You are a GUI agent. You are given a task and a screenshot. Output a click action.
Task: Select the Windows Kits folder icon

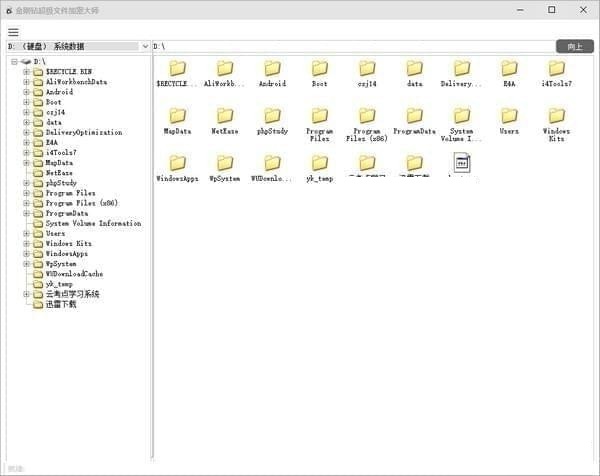(556, 116)
